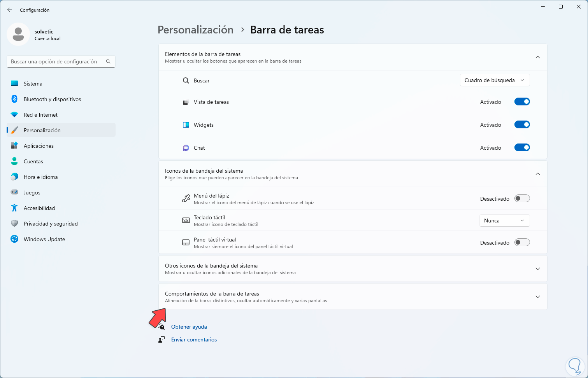Click the Red e Internet Wi-Fi icon
Screen dimensions: 588x378
pos(14,115)
